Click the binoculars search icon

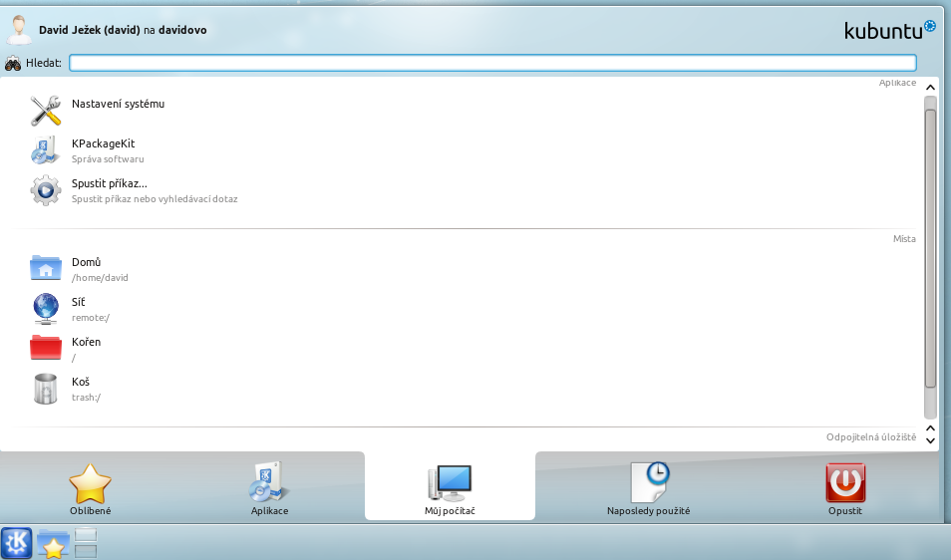tap(13, 63)
